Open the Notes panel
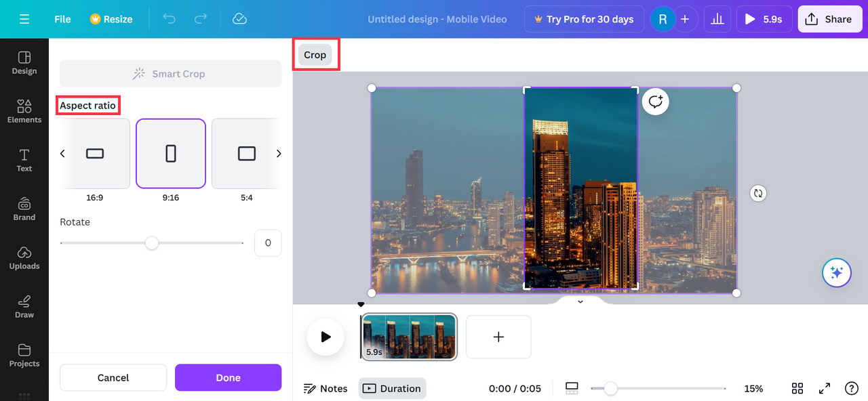 (325, 388)
